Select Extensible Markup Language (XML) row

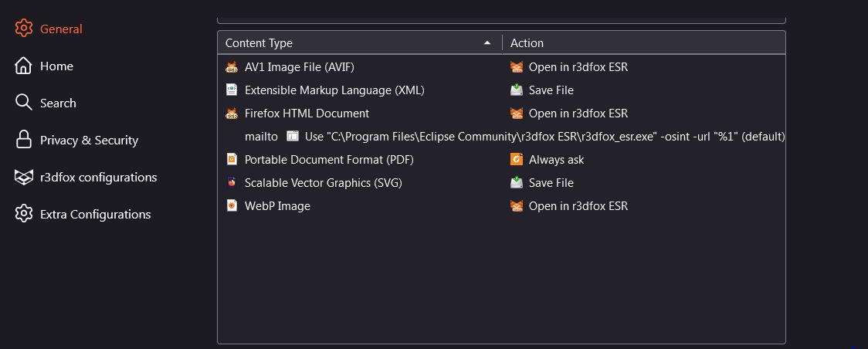click(501, 90)
